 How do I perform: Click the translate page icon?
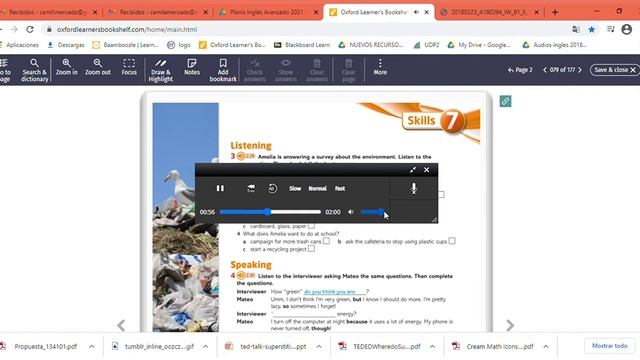tap(576, 29)
